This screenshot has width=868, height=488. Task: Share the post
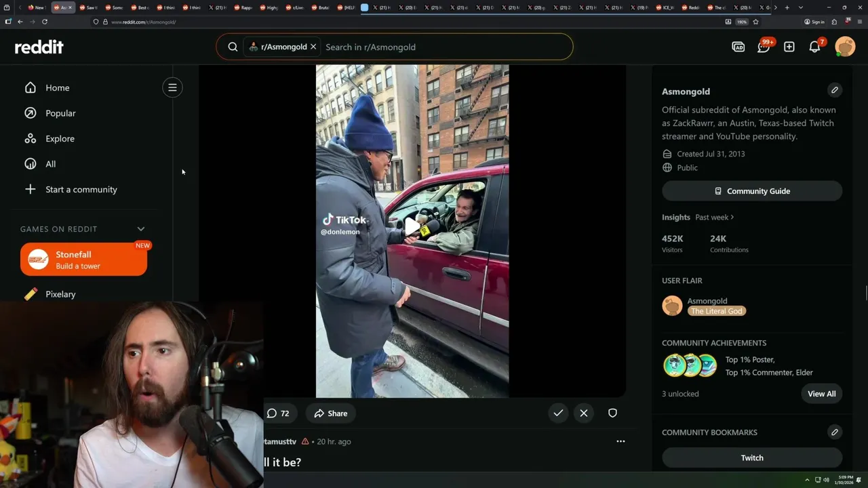(x=331, y=413)
